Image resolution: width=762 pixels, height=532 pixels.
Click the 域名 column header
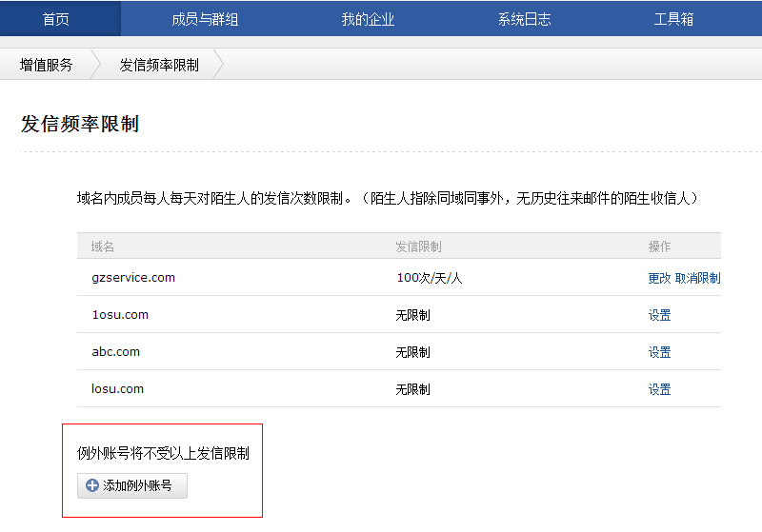pos(103,246)
